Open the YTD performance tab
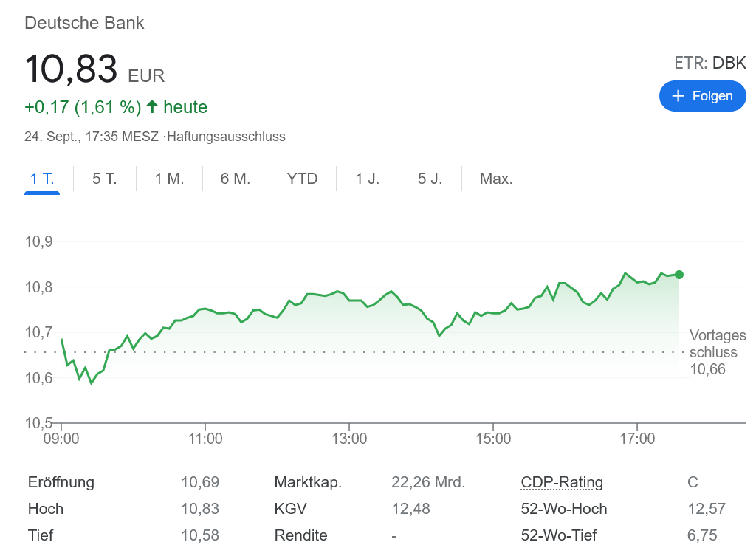 coord(302,178)
